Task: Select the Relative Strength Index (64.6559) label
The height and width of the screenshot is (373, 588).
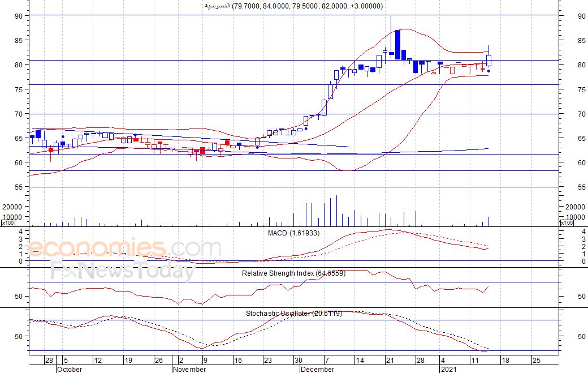Action: [293, 273]
